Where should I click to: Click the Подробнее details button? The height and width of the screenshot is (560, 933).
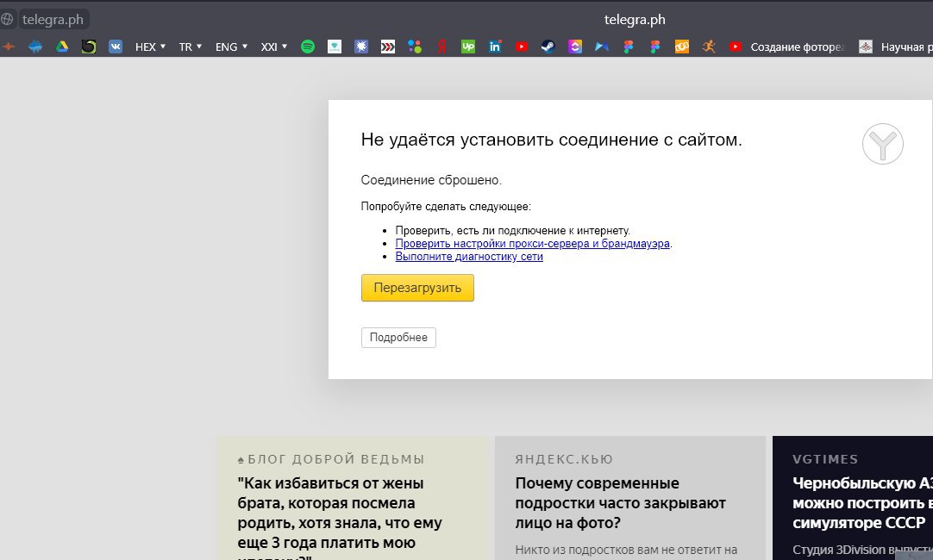point(398,337)
